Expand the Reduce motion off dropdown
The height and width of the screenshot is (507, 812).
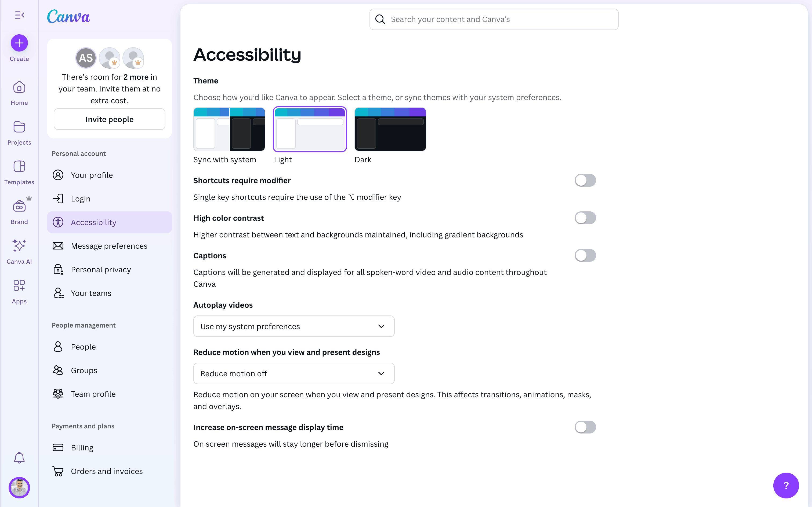click(293, 373)
